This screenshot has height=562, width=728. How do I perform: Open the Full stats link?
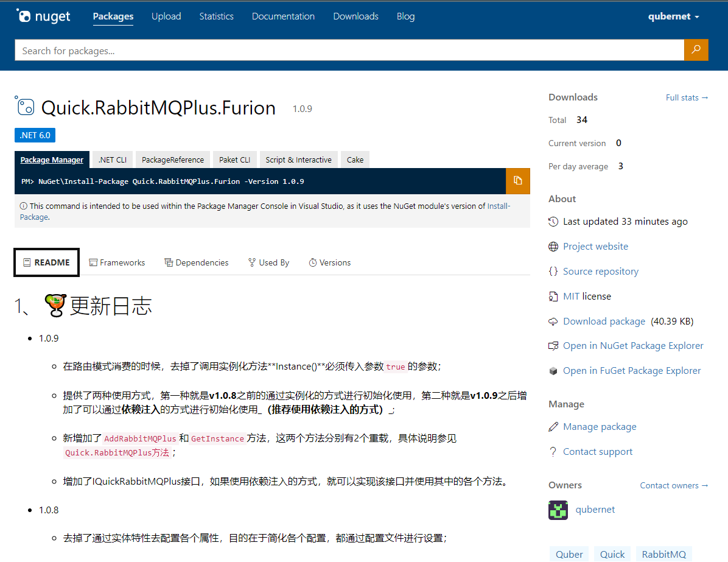[x=687, y=97]
